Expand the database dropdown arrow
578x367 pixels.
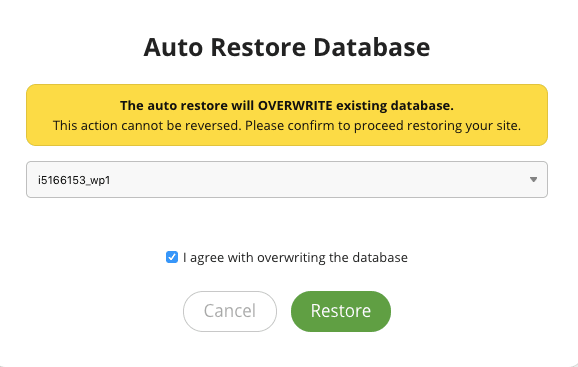click(x=533, y=179)
